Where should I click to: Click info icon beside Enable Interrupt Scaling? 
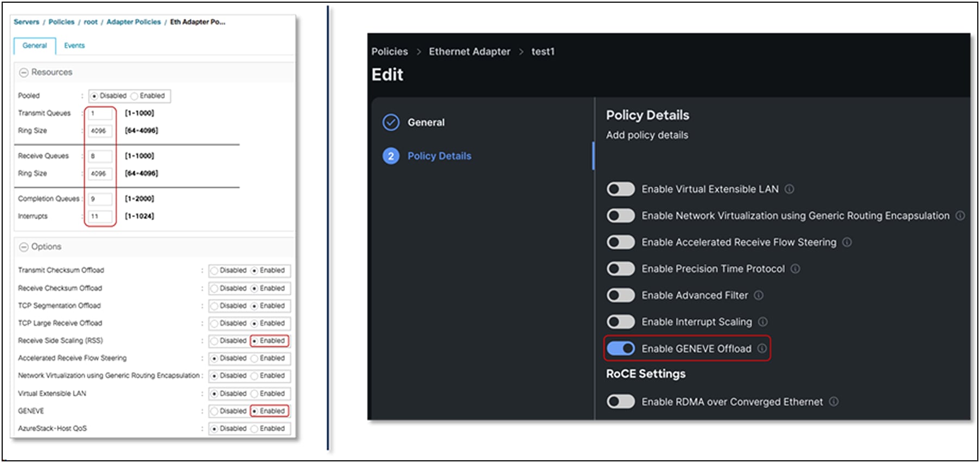(x=762, y=322)
